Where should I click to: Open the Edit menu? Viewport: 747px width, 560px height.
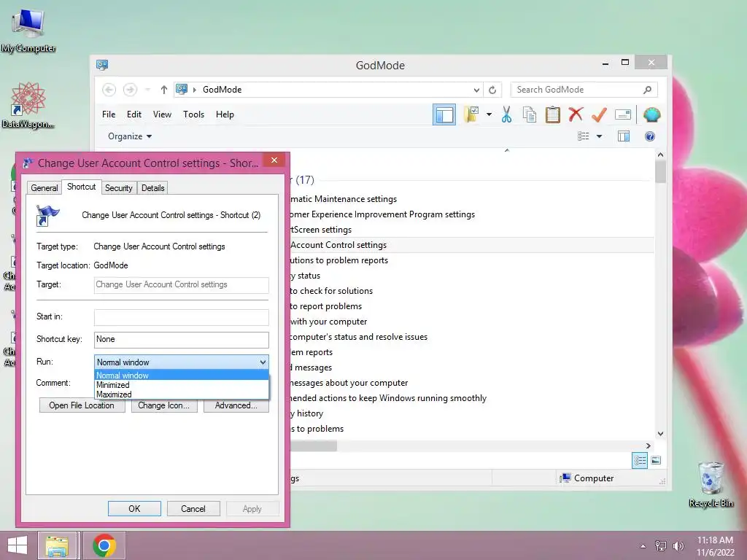point(134,114)
